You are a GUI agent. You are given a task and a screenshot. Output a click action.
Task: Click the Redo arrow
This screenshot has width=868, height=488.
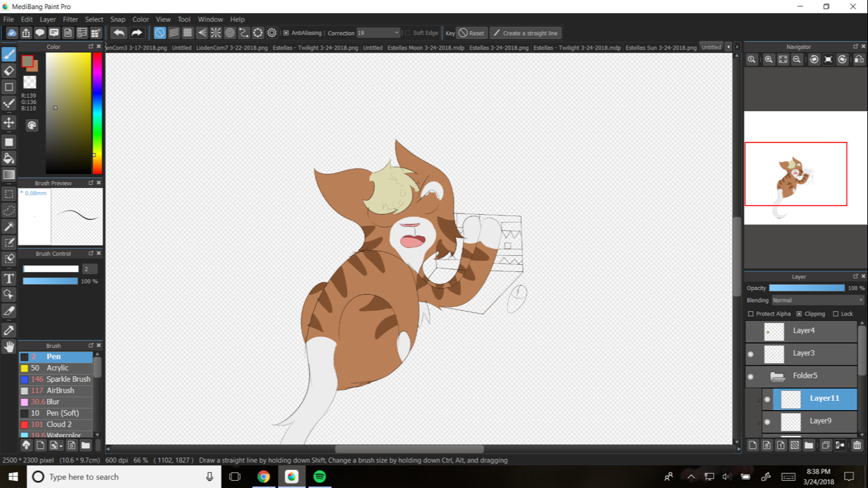pyautogui.click(x=137, y=33)
